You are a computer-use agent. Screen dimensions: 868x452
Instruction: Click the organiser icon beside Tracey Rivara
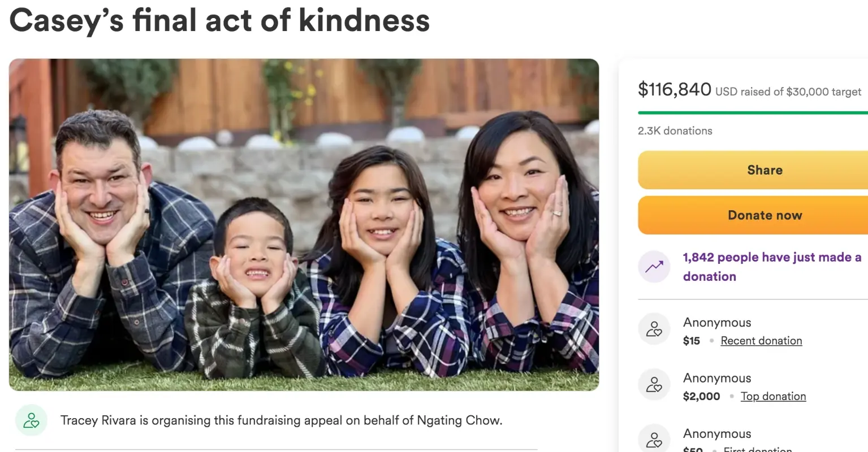tap(31, 420)
